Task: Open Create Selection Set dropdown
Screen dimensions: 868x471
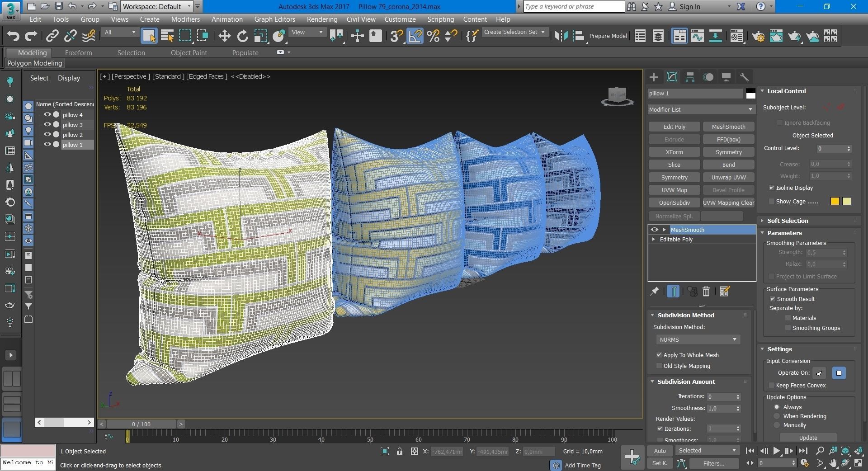Action: [x=515, y=32]
